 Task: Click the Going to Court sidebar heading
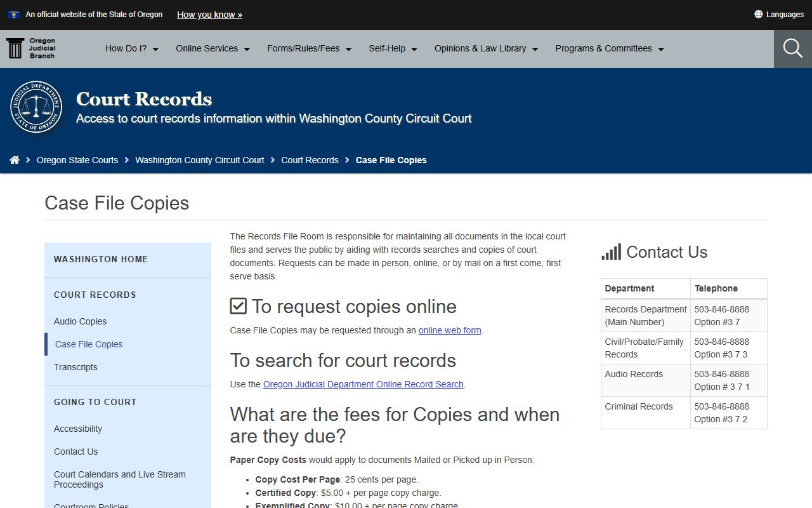coord(95,402)
